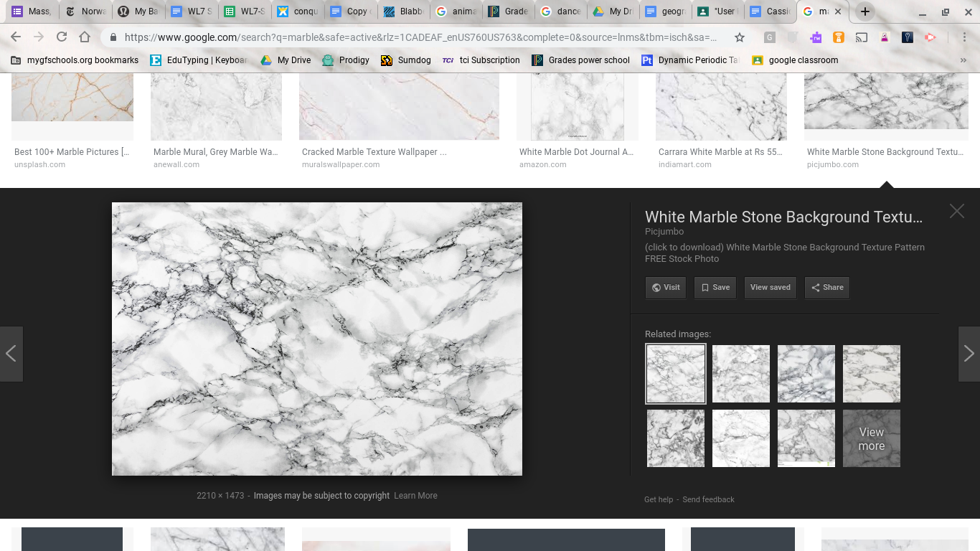Screen dimensions: 980x551
Task: Open the White Marble Dot Journal result
Action: tap(577, 152)
